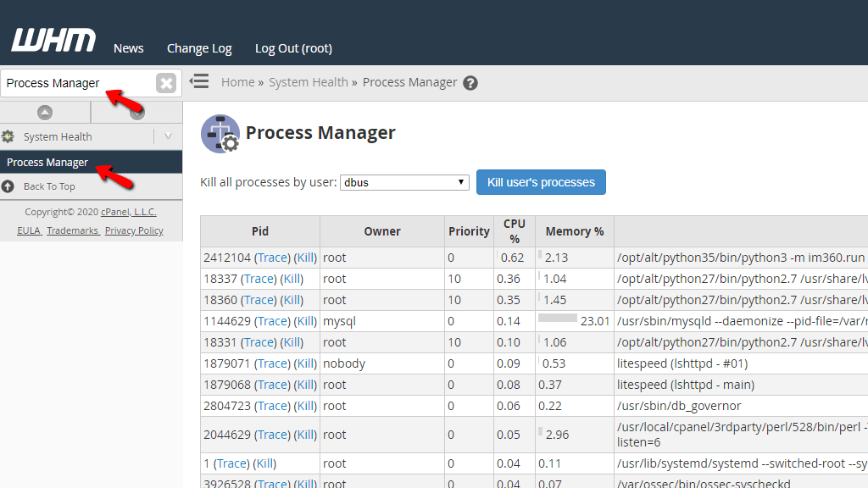Click the Back To Top arrow icon
The image size is (868, 488).
[8, 186]
